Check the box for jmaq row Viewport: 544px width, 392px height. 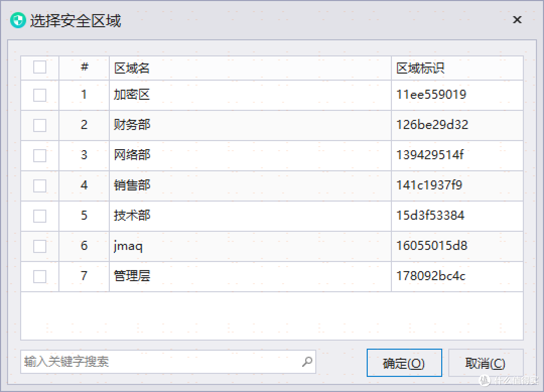[x=40, y=246]
